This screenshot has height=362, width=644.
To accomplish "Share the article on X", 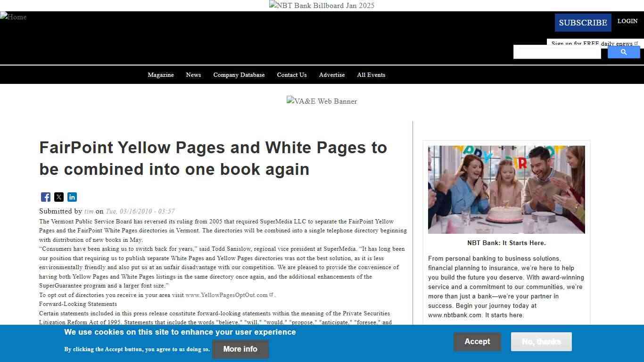I will pos(58,197).
